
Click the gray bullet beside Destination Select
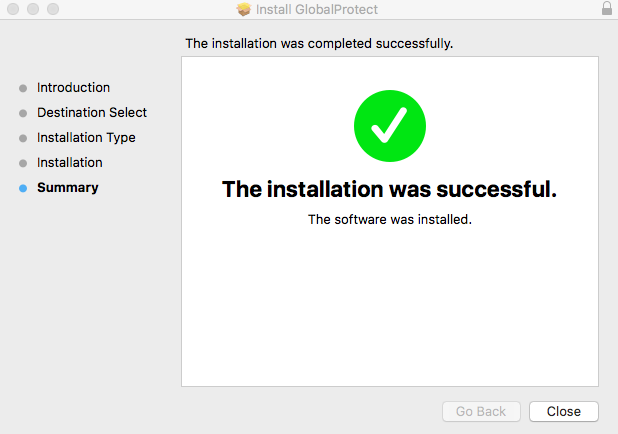pyautogui.click(x=23, y=113)
